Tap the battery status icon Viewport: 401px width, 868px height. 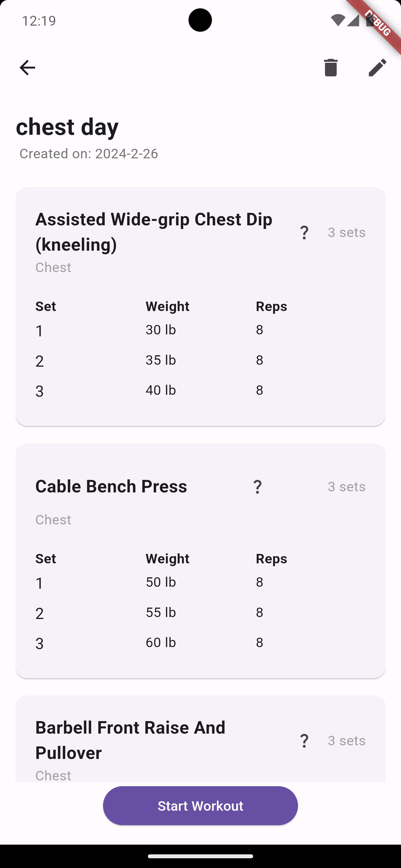tap(370, 21)
